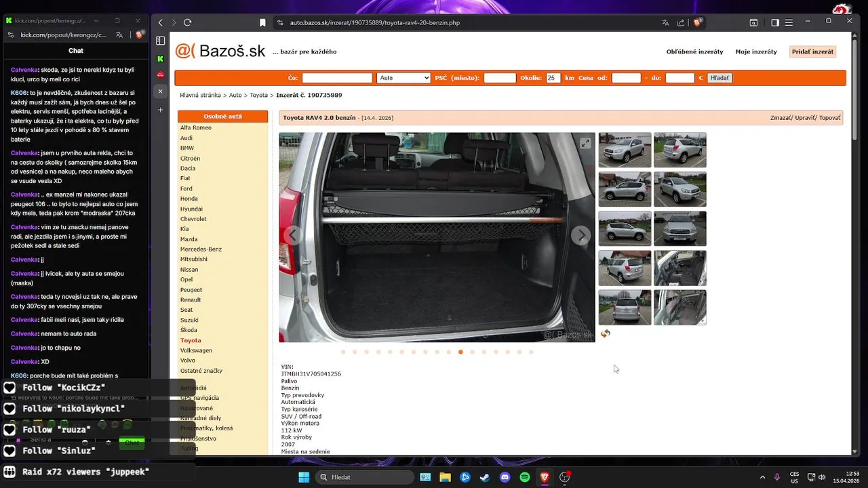Click the Hľadať search button
This screenshot has height=488, width=868.
click(x=719, y=78)
